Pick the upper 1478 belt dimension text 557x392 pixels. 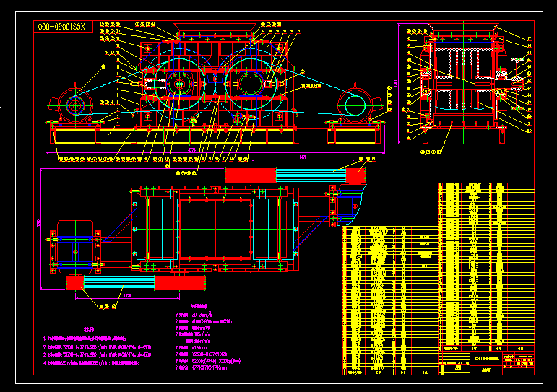pos(303,157)
